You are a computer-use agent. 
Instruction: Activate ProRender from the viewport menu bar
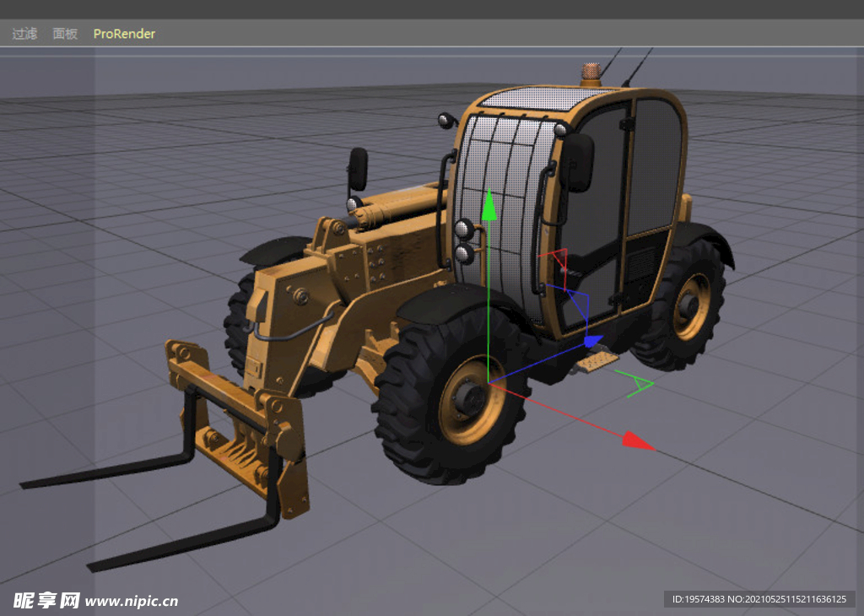click(x=124, y=34)
